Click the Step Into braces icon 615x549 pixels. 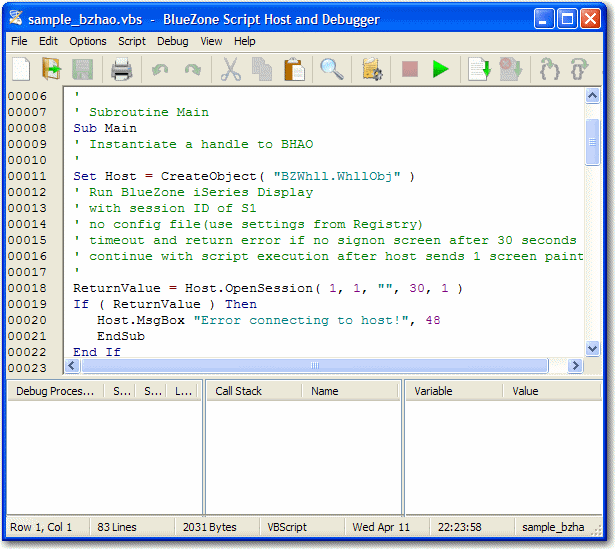click(549, 69)
